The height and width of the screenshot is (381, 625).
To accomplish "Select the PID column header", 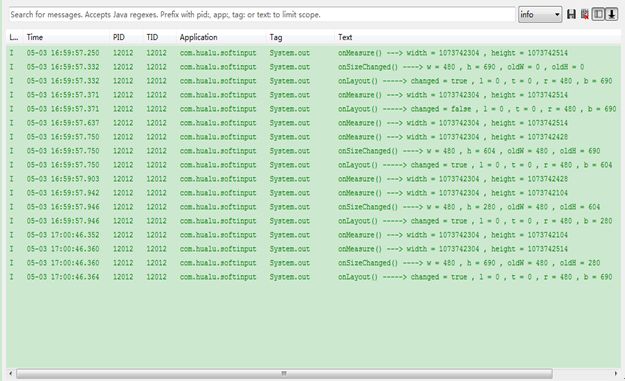I will [119, 37].
